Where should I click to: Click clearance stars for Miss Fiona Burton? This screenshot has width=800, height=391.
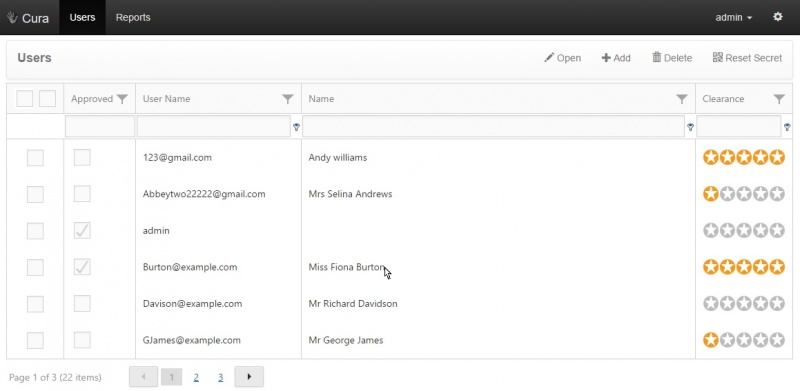coord(744,267)
